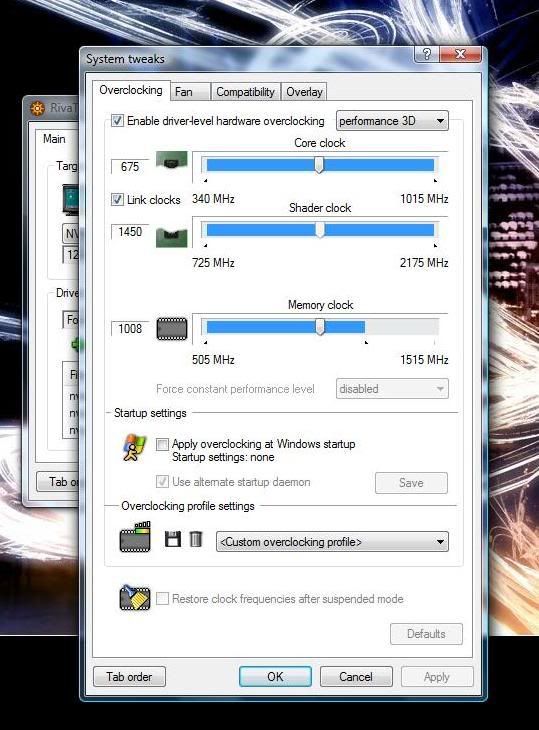The height and width of the screenshot is (730, 539).
Task: Click the core clock chip icon
Action: 171,162
